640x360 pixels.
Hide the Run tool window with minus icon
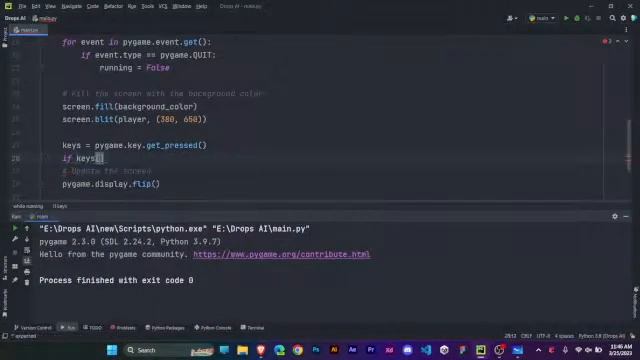click(x=626, y=216)
